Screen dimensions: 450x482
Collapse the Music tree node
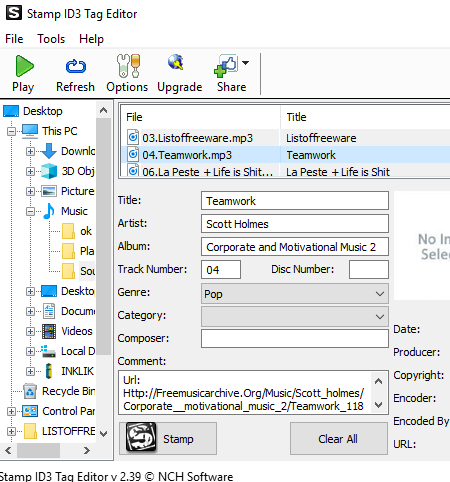pos(30,211)
